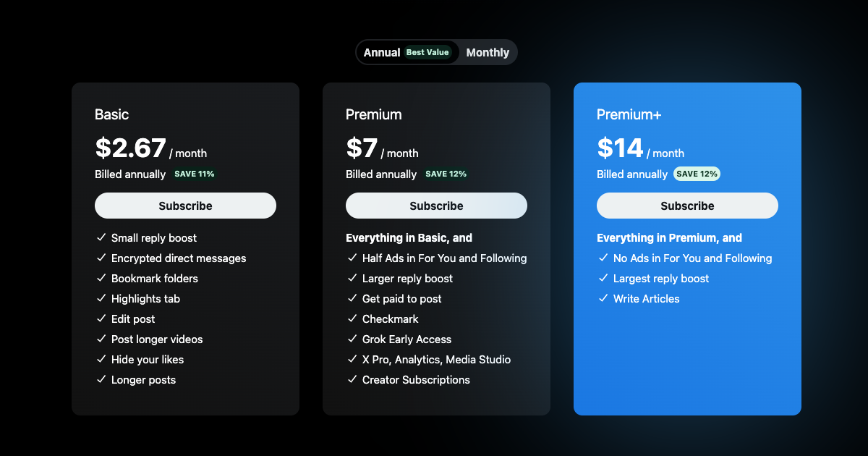Select the Annual billing option
The height and width of the screenshot is (456, 868).
(382, 53)
